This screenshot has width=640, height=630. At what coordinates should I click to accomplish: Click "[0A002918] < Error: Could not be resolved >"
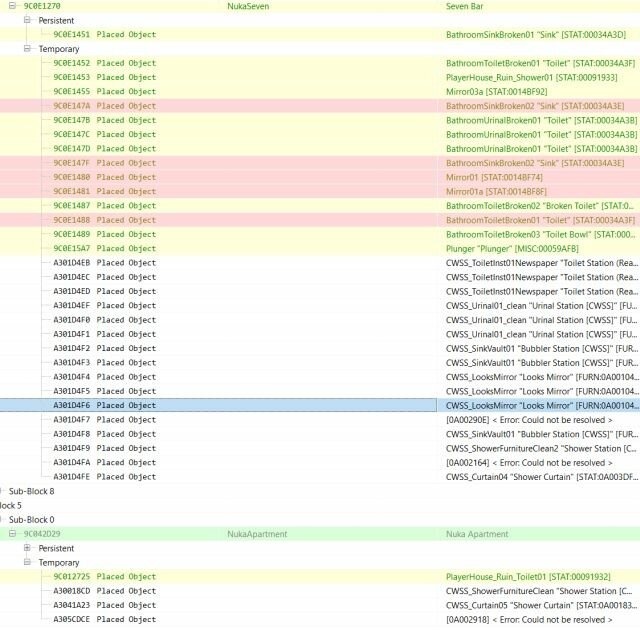click(x=529, y=619)
